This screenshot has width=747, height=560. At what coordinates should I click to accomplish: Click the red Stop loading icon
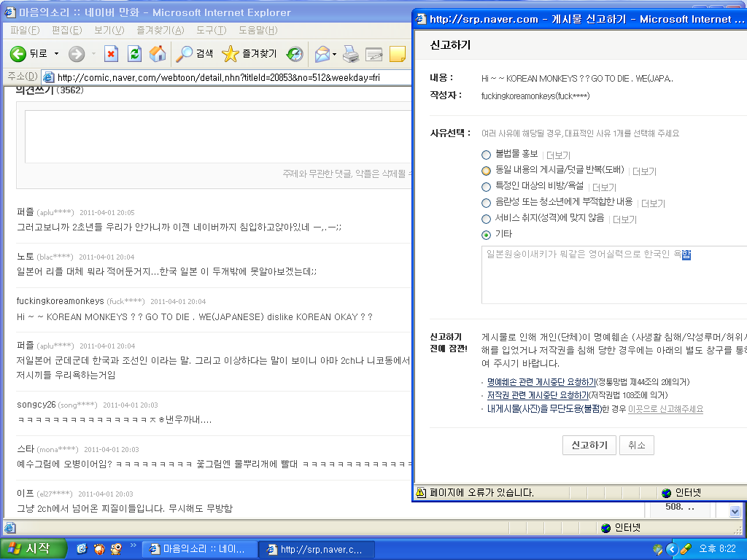(111, 53)
